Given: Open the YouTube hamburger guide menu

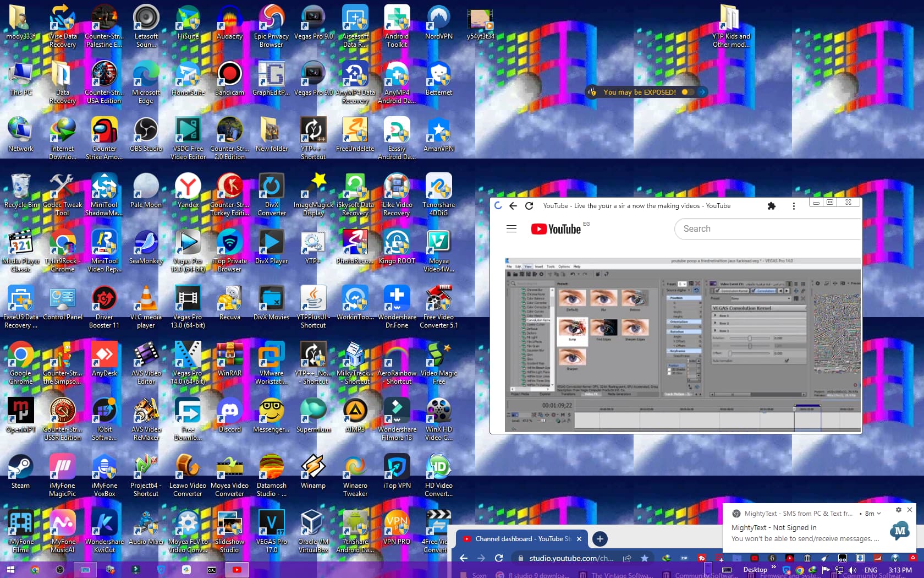Looking at the screenshot, I should point(512,228).
